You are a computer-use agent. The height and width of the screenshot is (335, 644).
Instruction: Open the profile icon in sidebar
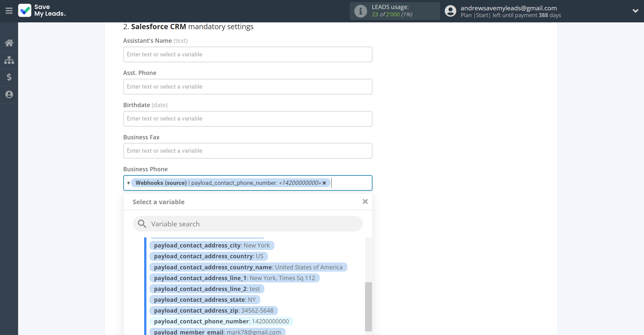click(9, 95)
